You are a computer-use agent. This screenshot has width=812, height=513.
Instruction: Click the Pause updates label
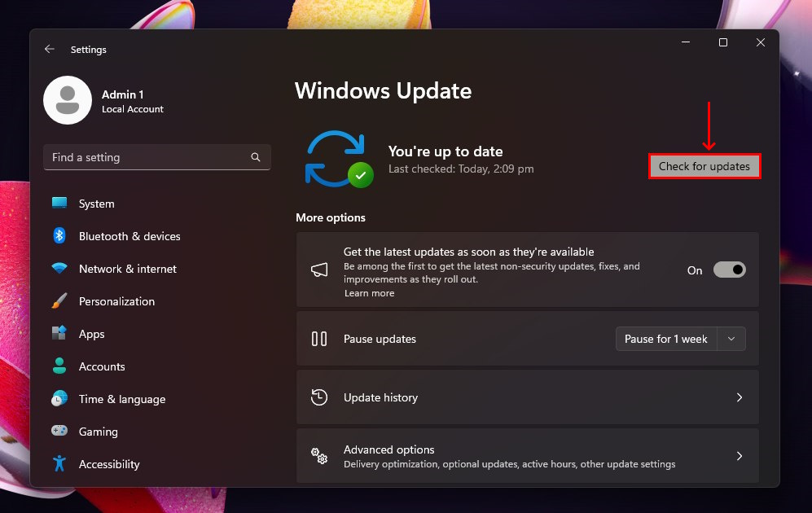380,339
